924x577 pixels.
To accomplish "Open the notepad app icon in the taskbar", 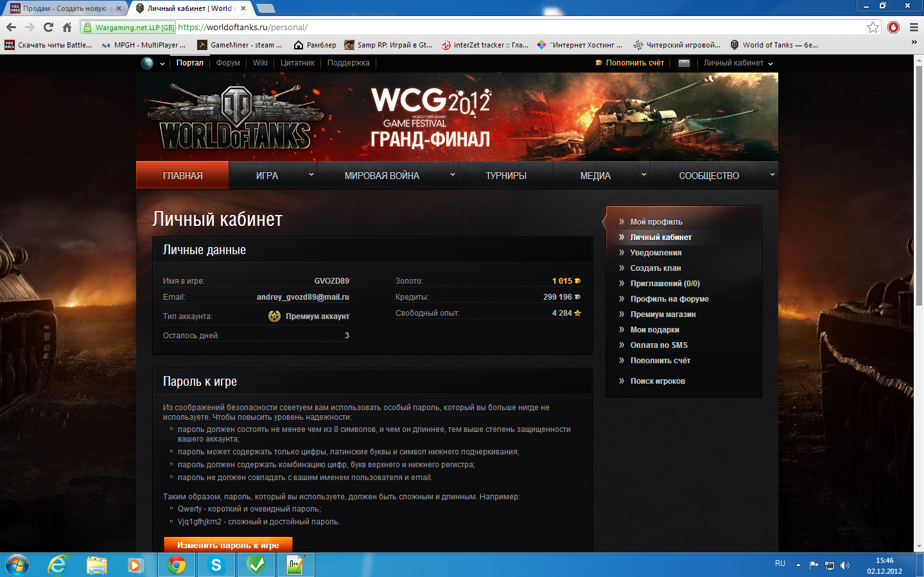I will 295,565.
